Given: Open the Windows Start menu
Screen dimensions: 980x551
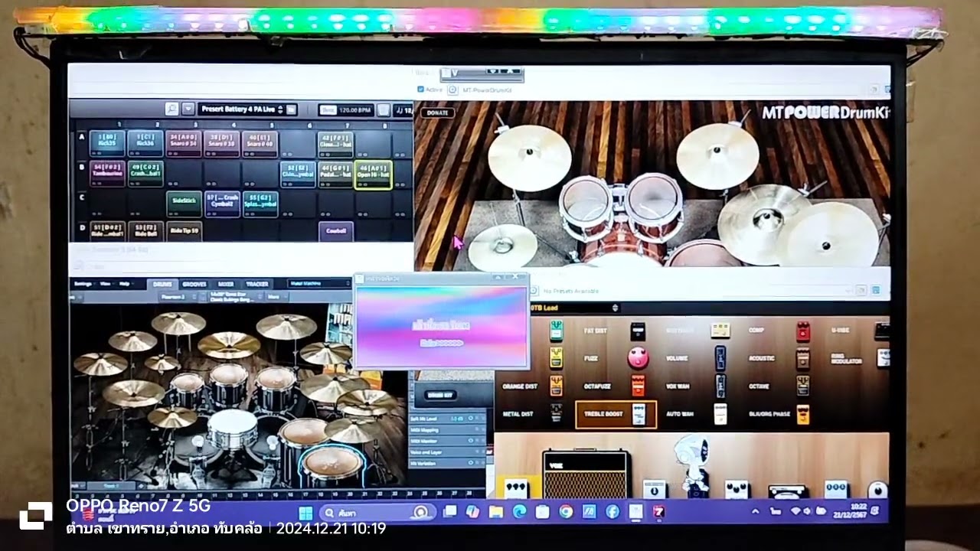Looking at the screenshot, I should 305,512.
